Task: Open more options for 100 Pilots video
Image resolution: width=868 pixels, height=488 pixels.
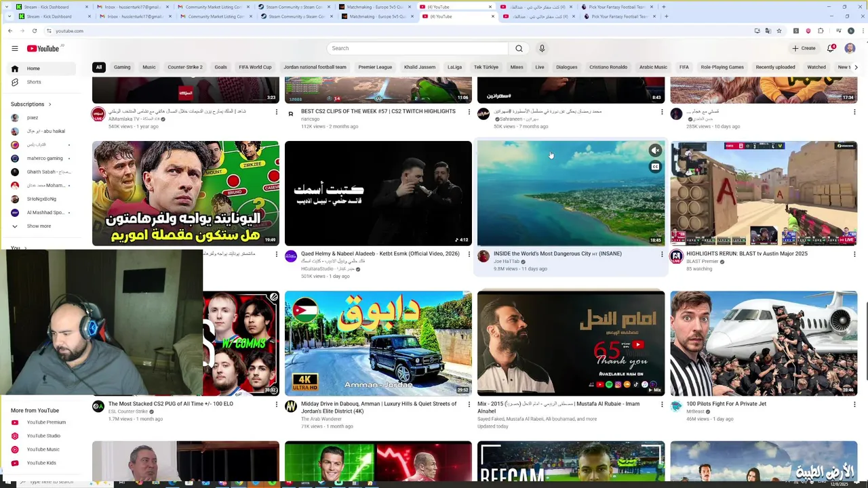Action: pyautogui.click(x=854, y=405)
